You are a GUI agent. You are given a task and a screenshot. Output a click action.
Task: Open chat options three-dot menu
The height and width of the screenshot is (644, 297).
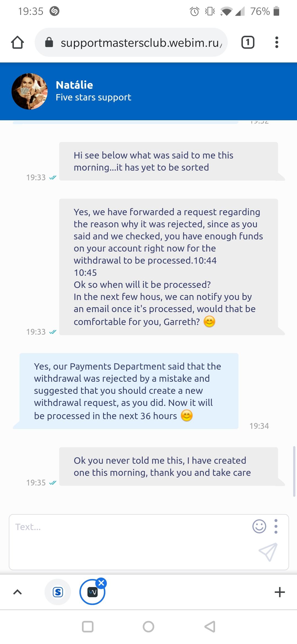(x=276, y=526)
